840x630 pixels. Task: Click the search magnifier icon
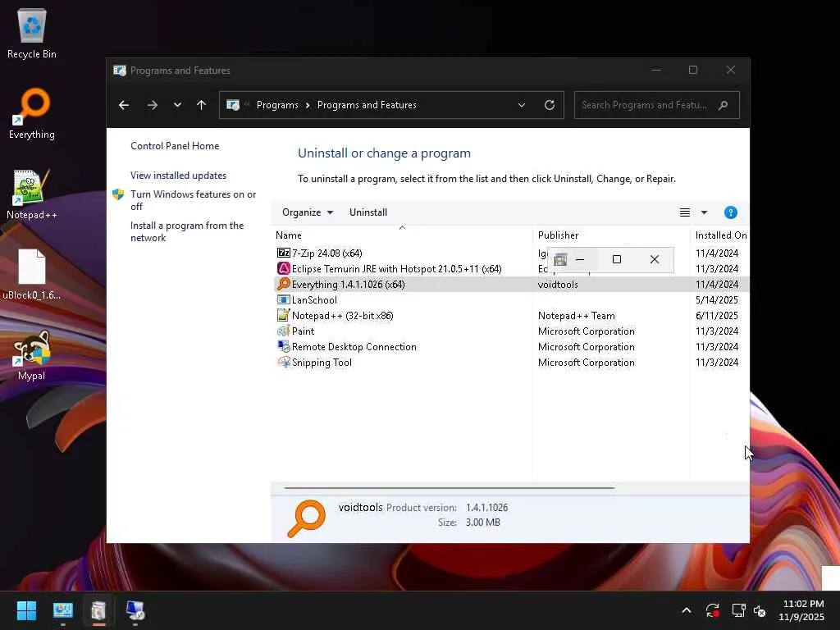tap(724, 105)
